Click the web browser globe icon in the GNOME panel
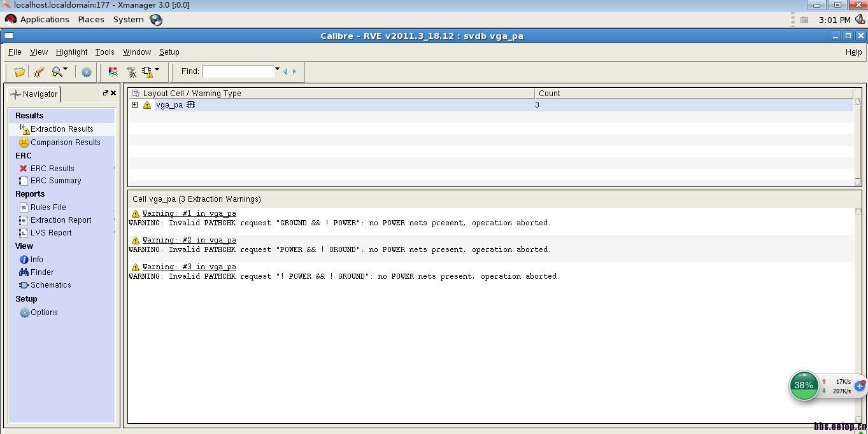This screenshot has width=868, height=434. pos(156,20)
